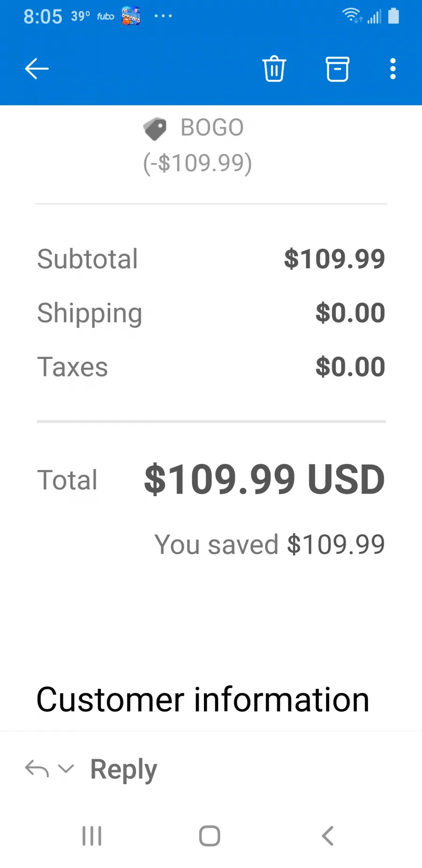The image size is (422, 868).
Task: Tap the You saved $109.99 text
Action: pos(270,544)
